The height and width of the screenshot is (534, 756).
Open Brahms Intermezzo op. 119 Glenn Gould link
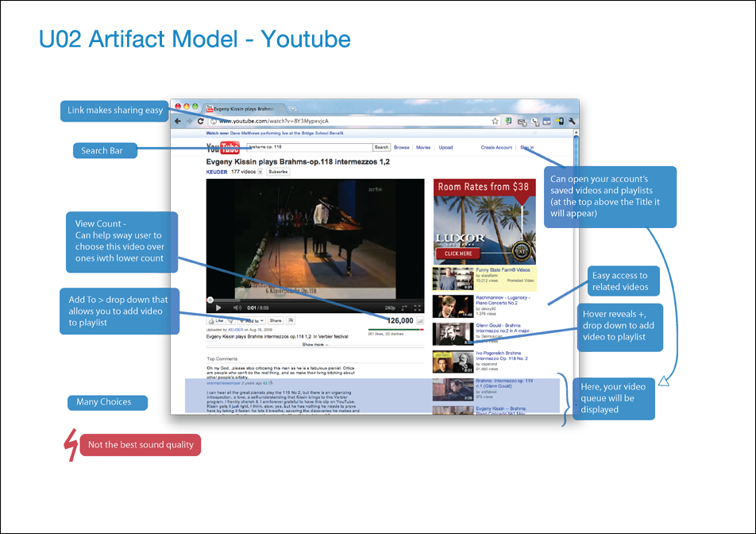pos(504,384)
